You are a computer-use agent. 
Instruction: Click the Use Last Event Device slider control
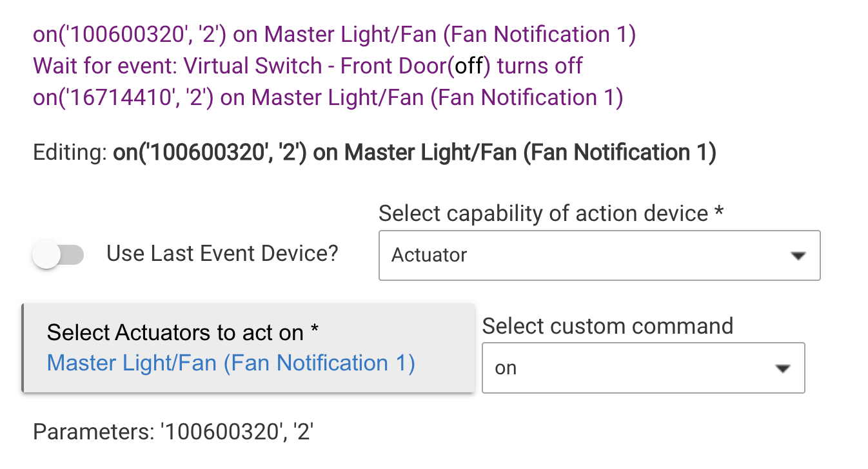click(x=57, y=255)
